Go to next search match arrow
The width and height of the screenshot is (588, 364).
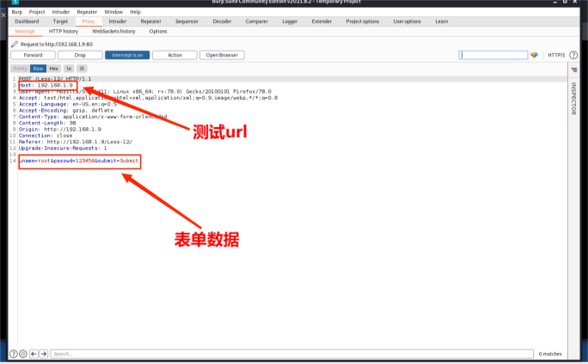(44, 354)
